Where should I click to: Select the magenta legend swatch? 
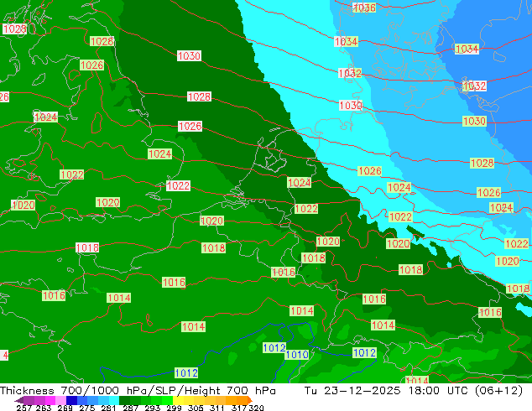(50, 401)
